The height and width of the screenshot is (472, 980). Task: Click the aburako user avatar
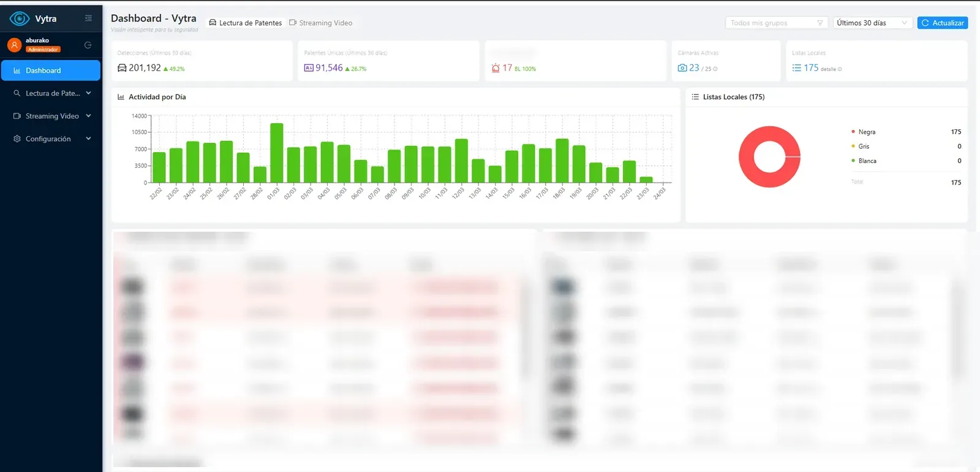coord(14,45)
